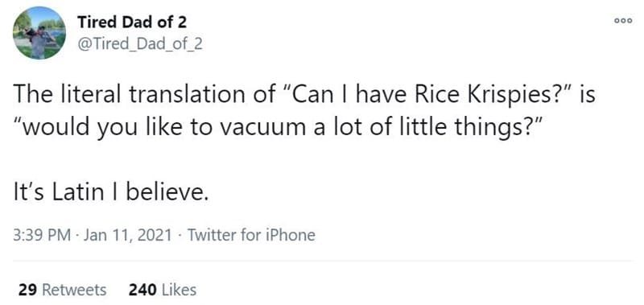Click the bold number 240
The width and height of the screenshot is (644, 305).
tap(142, 290)
